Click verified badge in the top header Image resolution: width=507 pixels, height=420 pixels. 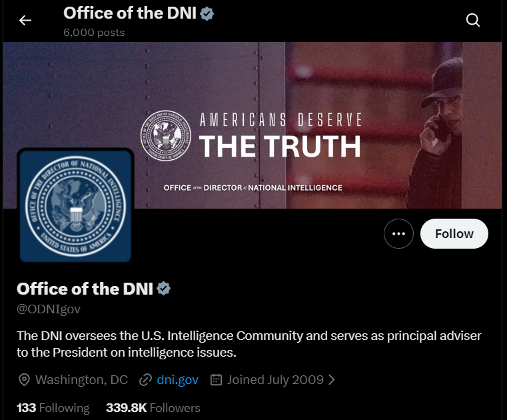[207, 13]
